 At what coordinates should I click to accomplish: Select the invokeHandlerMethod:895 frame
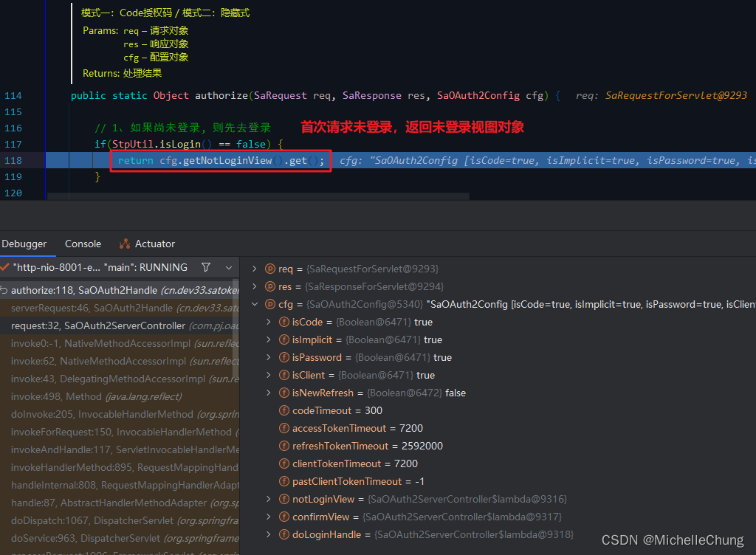(119, 467)
